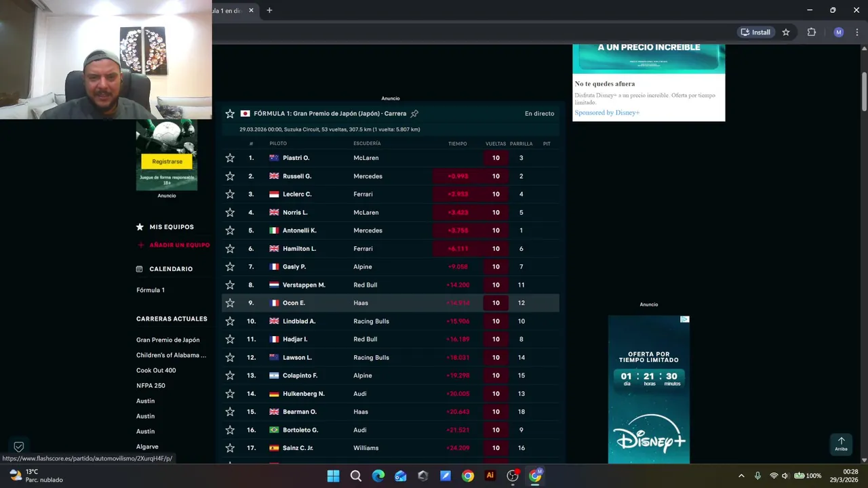868x488 pixels.
Task: Select driver Lawson L. name
Action: coord(297,357)
